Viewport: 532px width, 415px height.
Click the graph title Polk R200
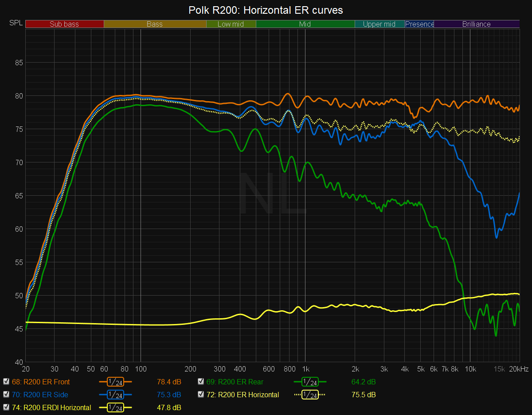pos(266,10)
